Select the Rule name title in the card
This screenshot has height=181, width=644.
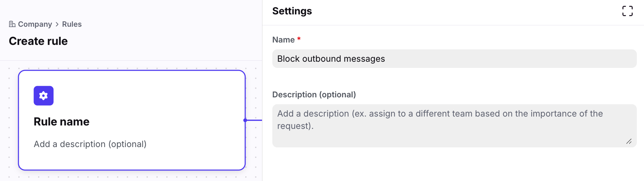pyautogui.click(x=62, y=122)
